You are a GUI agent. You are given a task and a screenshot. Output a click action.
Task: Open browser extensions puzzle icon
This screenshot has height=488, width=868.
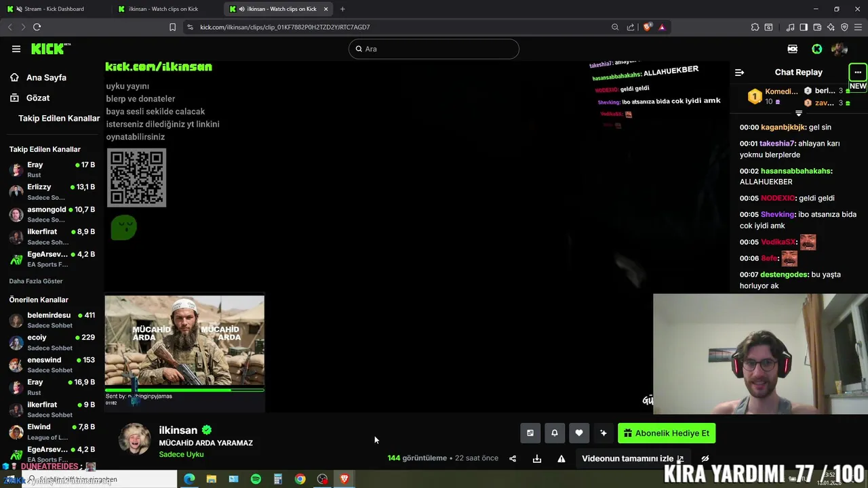pyautogui.click(x=755, y=27)
